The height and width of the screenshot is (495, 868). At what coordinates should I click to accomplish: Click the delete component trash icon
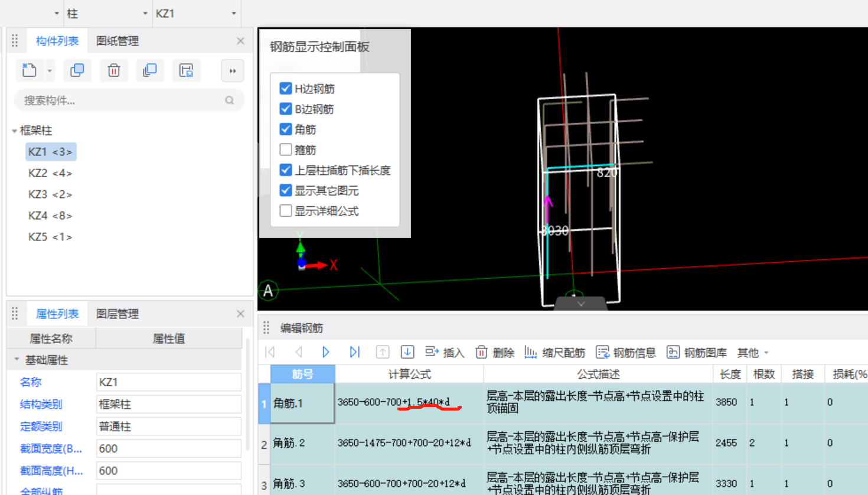[114, 70]
